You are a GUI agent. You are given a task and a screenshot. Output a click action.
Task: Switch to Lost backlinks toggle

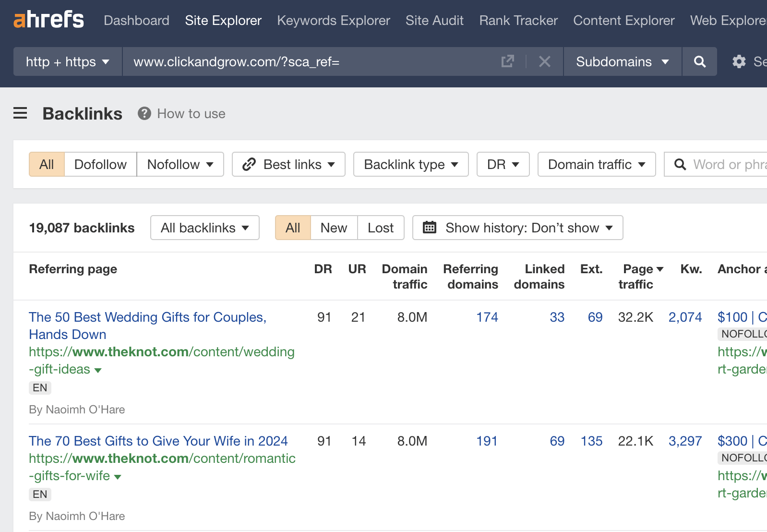pyautogui.click(x=381, y=228)
